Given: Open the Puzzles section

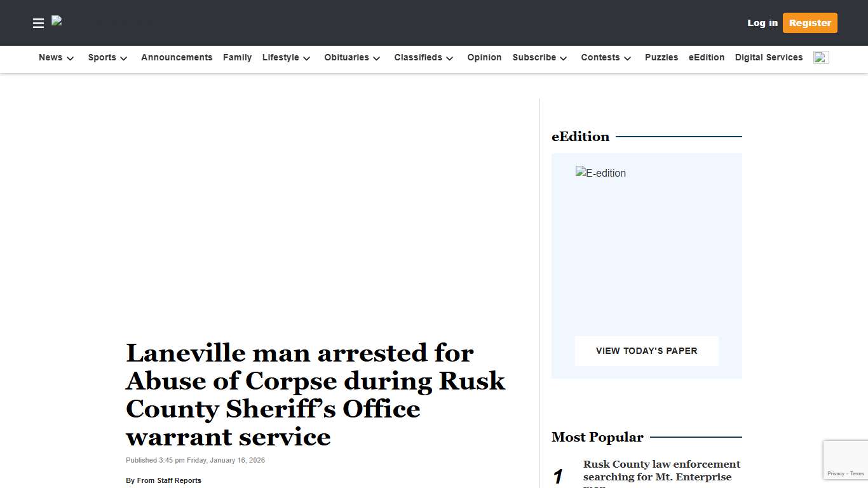Looking at the screenshot, I should coord(661,57).
